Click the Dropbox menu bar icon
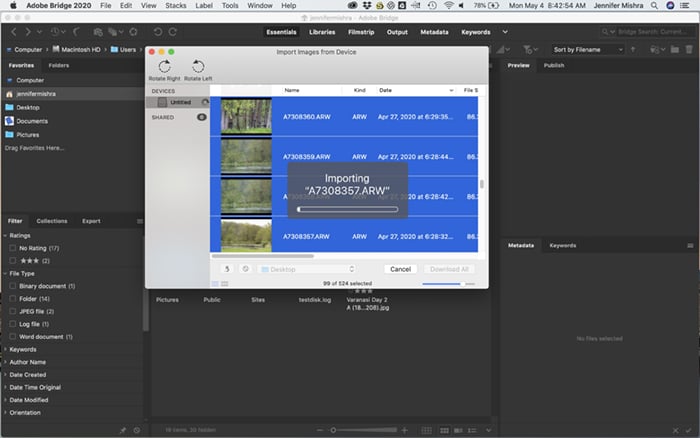Image resolution: width=700 pixels, height=438 pixels. (367, 6)
